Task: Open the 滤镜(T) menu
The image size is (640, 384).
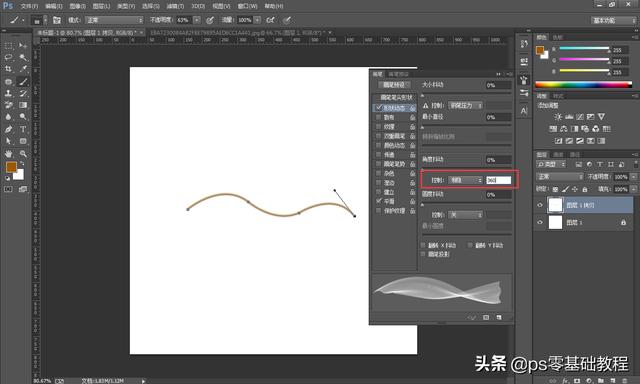Action: [175, 6]
